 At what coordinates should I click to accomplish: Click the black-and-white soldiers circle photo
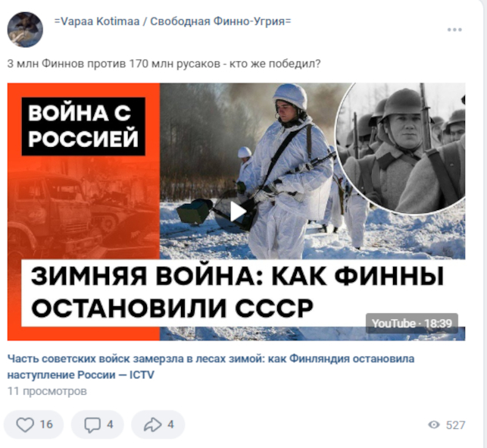point(401,149)
